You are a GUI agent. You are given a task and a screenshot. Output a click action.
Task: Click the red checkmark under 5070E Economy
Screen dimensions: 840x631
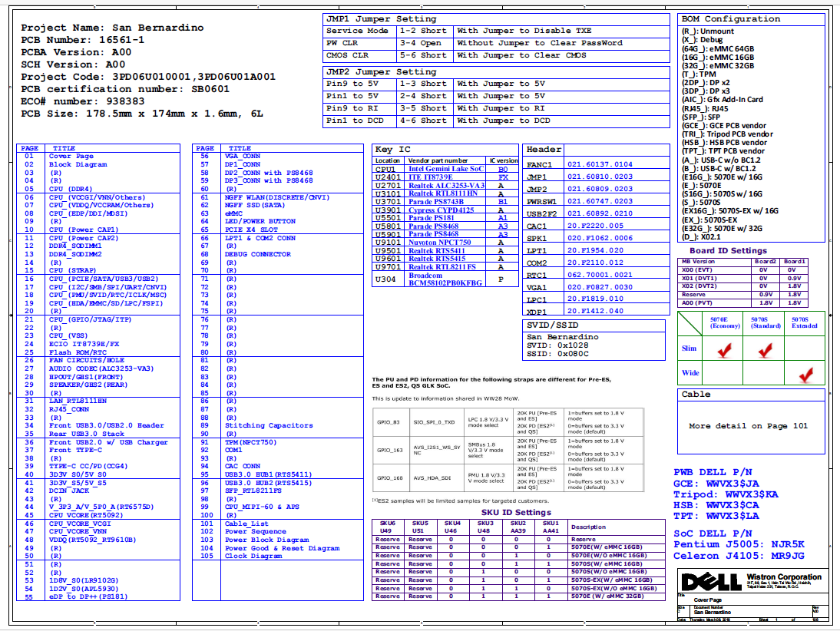pos(724,350)
